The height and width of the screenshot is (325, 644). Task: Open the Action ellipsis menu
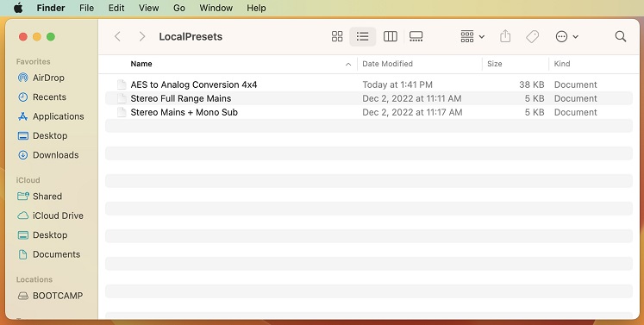566,36
